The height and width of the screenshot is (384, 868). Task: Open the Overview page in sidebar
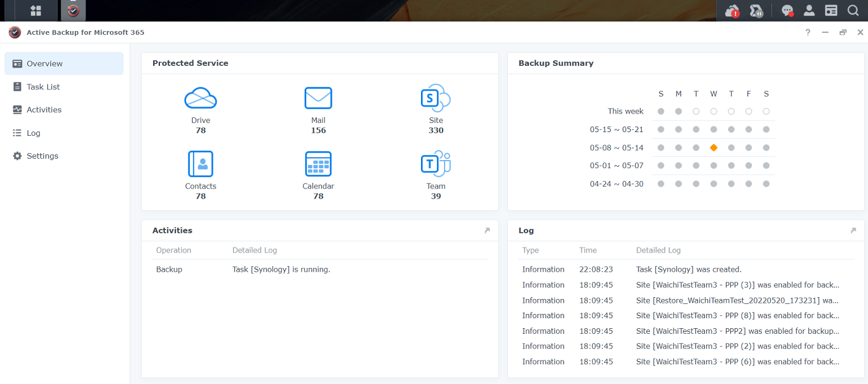coord(64,63)
